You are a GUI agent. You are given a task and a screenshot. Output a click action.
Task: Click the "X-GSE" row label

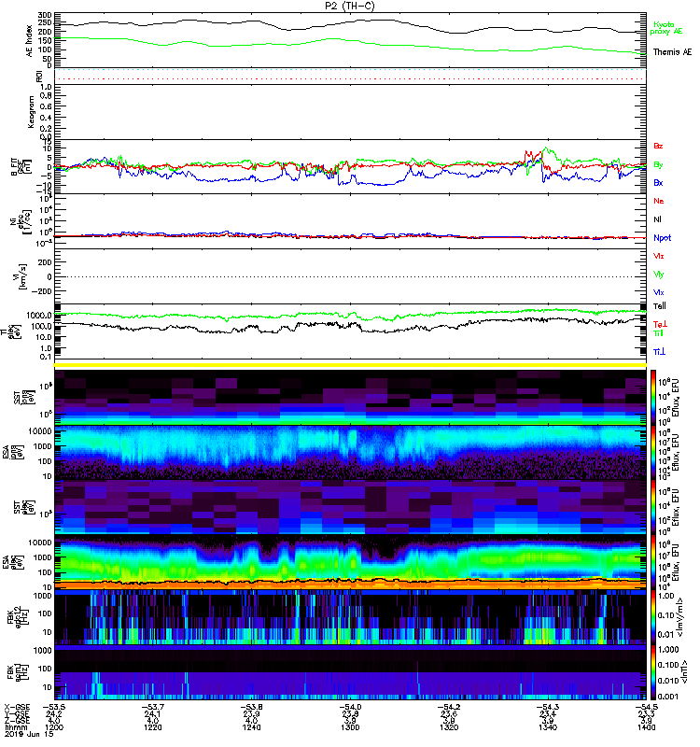17,707
